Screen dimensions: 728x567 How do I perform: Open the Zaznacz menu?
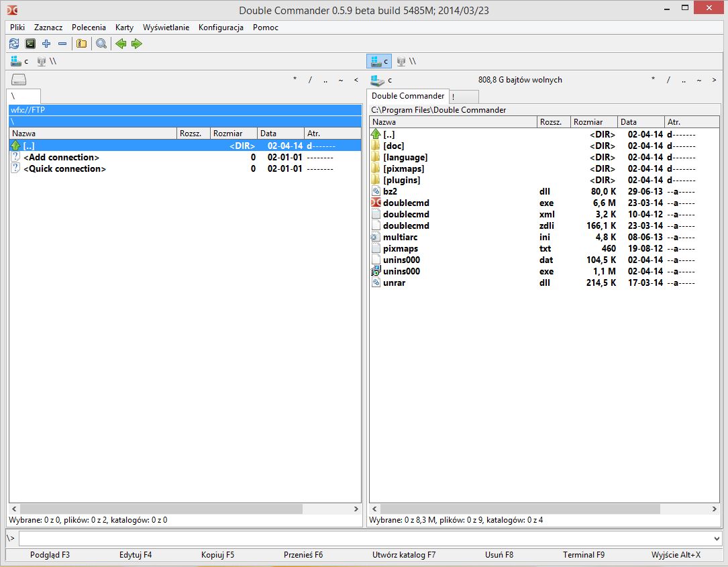(x=48, y=28)
